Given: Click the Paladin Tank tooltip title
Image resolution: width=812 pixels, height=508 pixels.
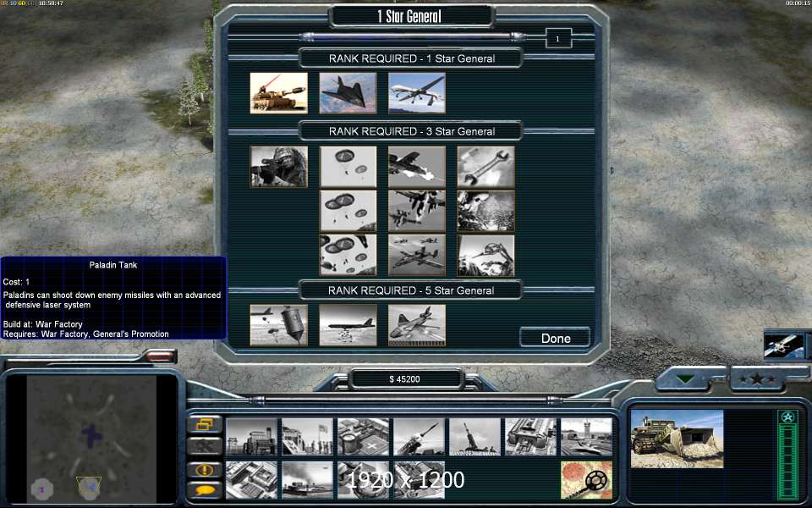Looking at the screenshot, I should (112, 265).
